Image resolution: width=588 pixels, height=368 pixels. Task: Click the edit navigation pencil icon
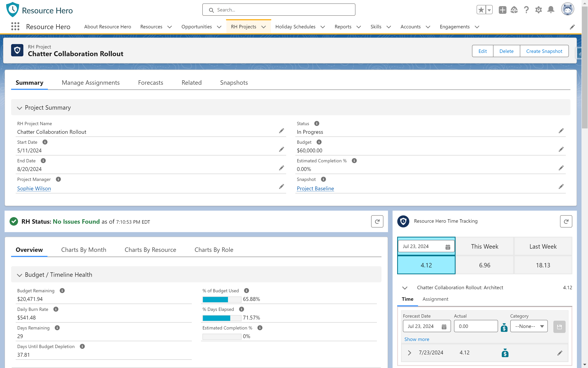[x=572, y=27]
